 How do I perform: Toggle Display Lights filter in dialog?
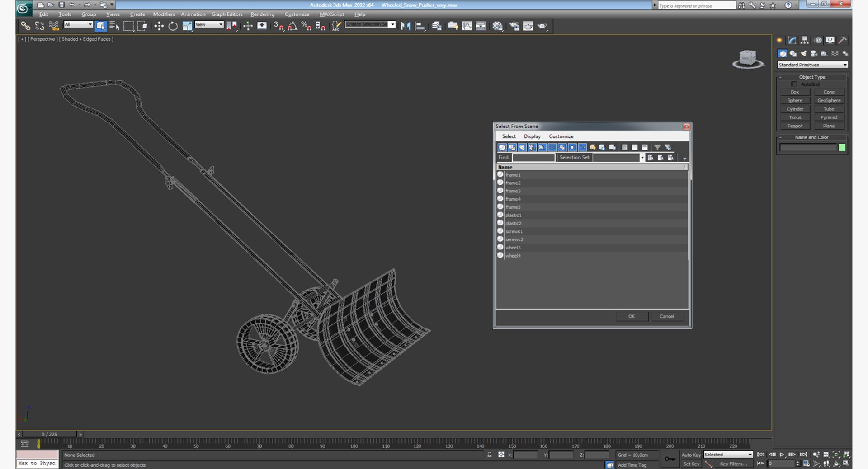coord(522,147)
